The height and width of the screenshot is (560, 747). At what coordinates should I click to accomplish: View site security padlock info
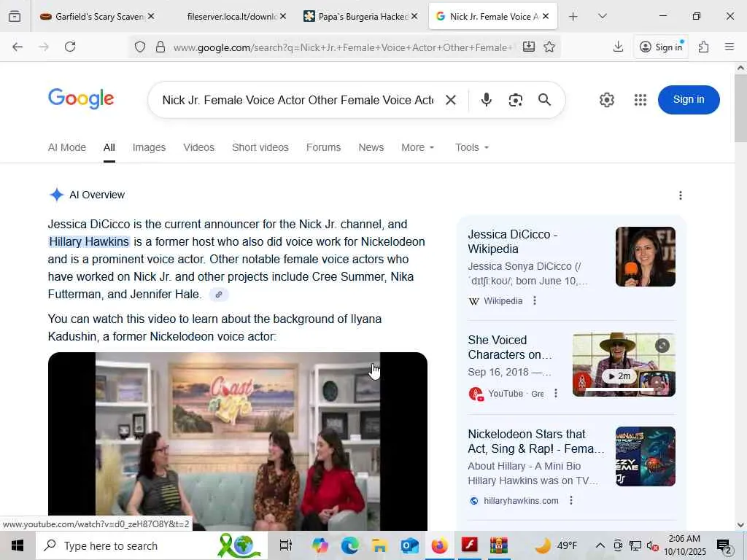(x=160, y=47)
